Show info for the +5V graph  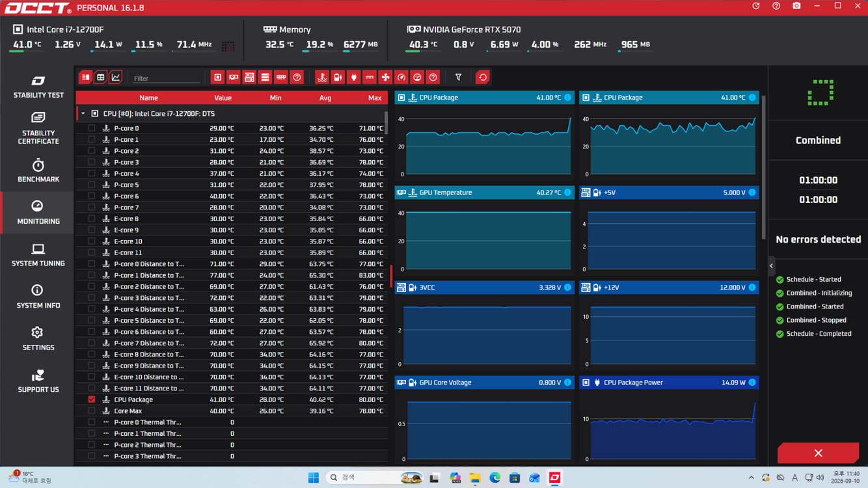click(x=752, y=193)
